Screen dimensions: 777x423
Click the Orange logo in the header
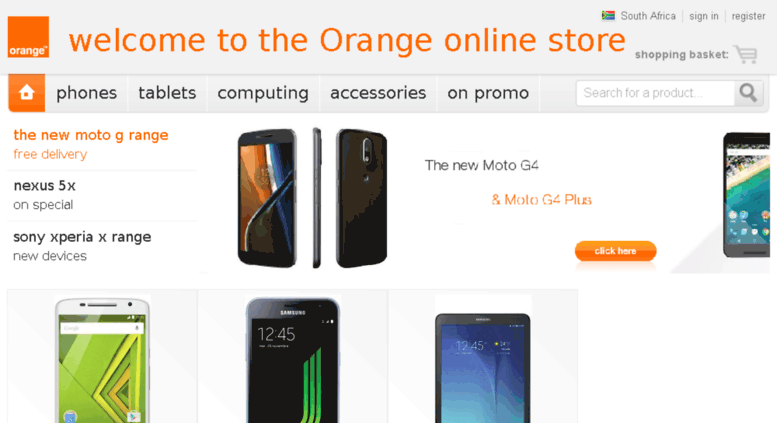[x=28, y=37]
